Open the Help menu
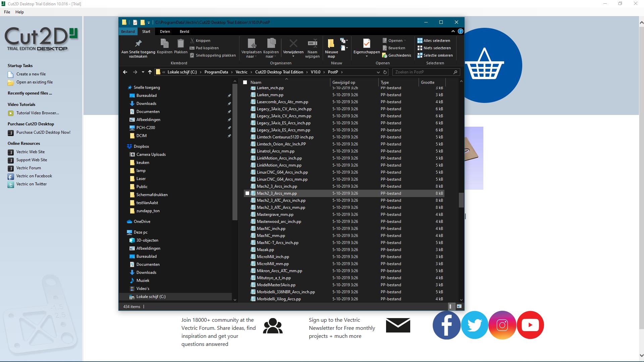 19,12
